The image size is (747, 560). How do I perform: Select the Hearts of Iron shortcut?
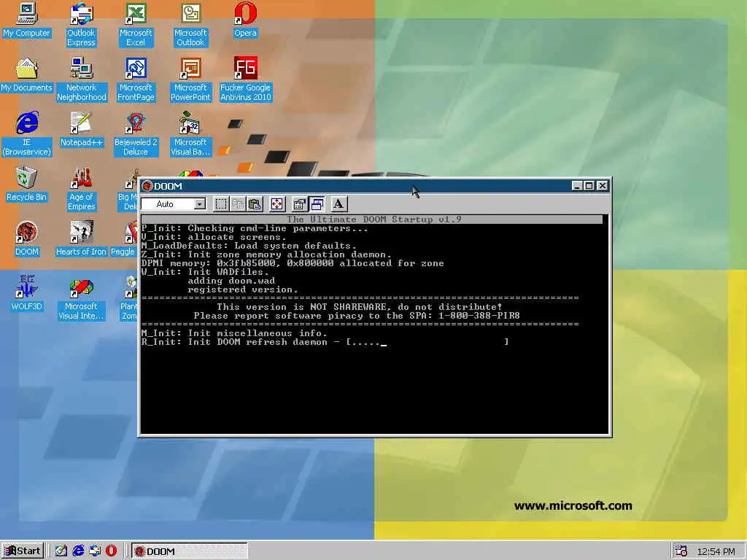point(81,239)
